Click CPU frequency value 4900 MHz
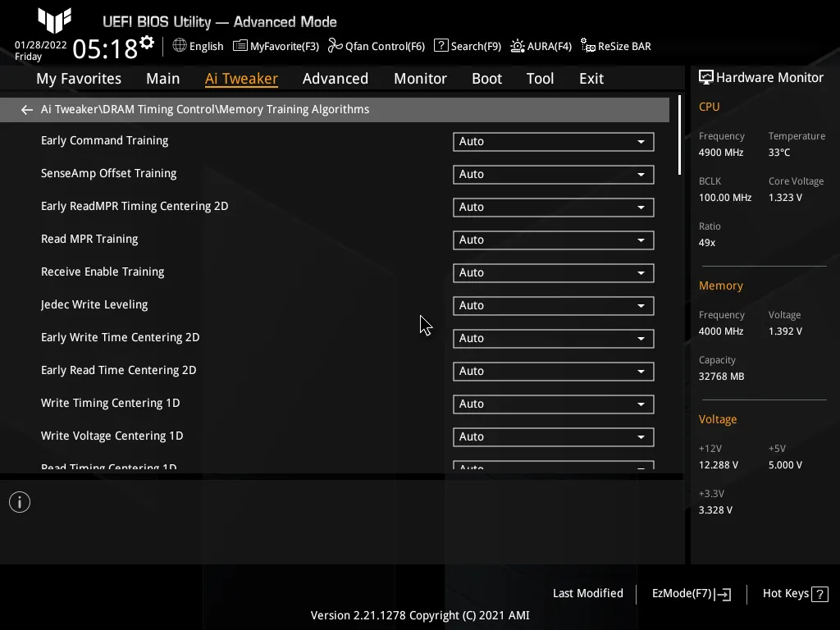Viewport: 840px width, 630px height. coord(721,153)
